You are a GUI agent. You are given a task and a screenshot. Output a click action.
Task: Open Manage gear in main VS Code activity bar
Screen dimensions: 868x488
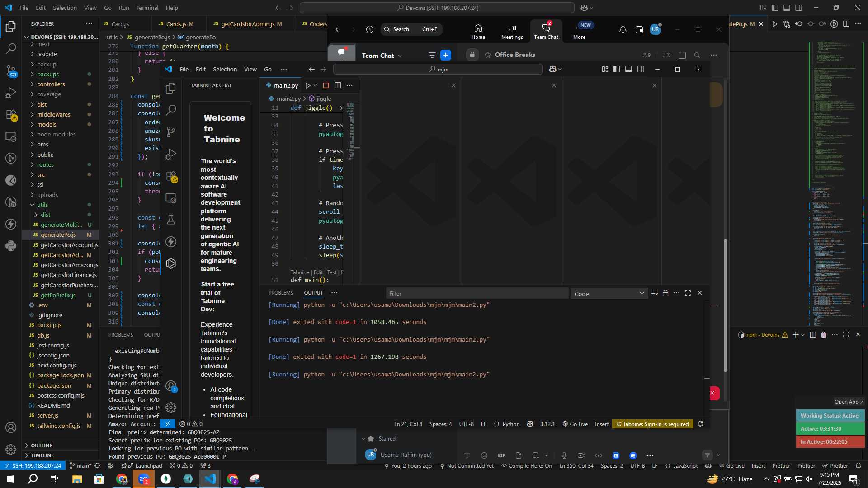[11, 450]
